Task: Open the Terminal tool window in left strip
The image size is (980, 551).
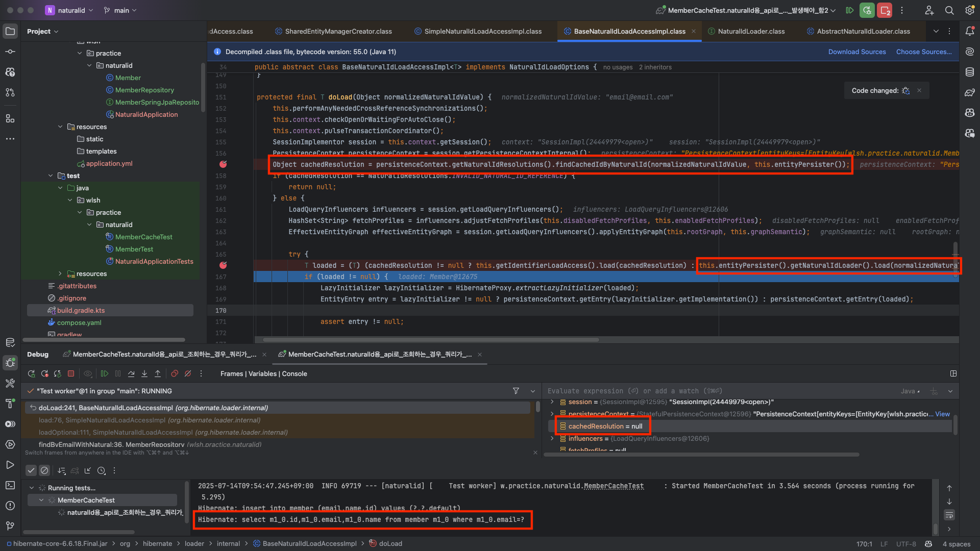Action: (10, 485)
